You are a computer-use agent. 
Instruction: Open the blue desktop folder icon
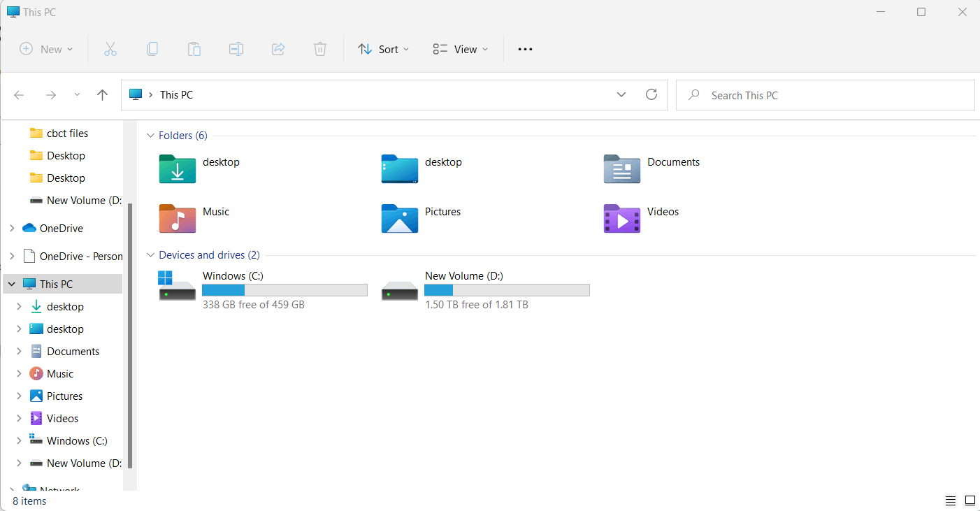400,168
